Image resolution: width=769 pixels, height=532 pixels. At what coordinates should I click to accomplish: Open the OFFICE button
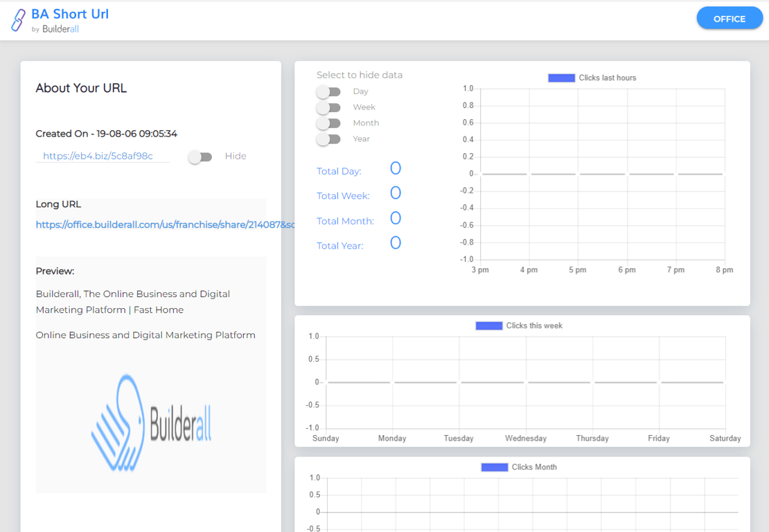point(730,19)
